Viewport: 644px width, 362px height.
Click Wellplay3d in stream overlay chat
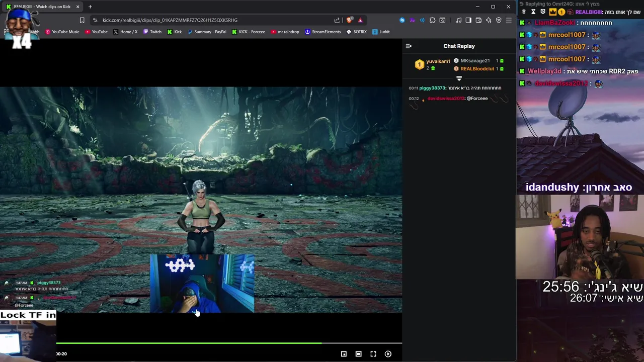click(x=544, y=71)
